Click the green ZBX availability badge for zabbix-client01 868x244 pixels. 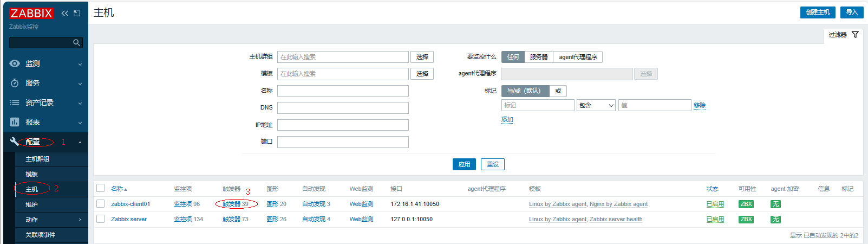(746, 204)
